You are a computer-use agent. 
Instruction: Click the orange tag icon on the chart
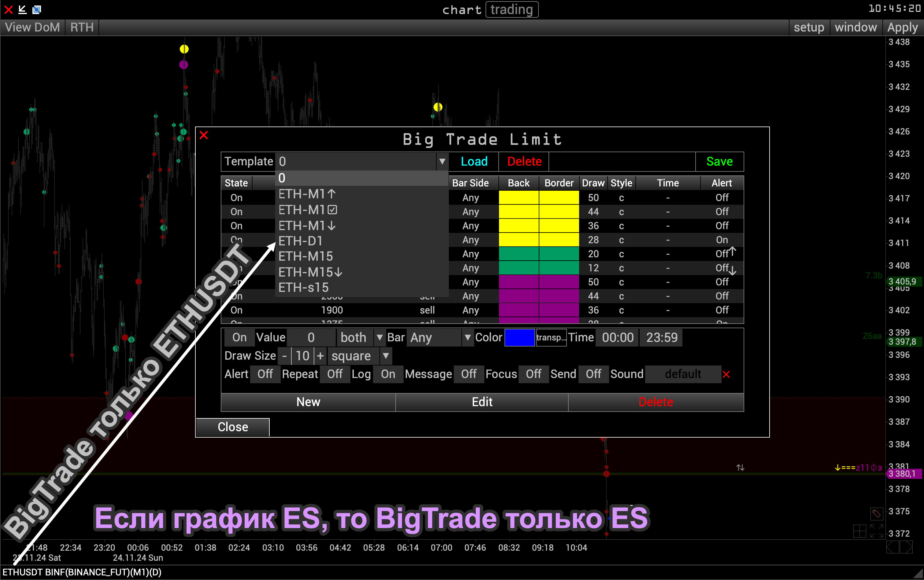(876, 513)
